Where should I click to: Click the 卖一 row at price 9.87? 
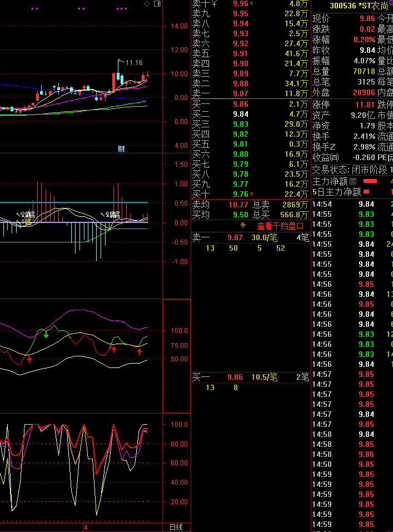point(250,93)
